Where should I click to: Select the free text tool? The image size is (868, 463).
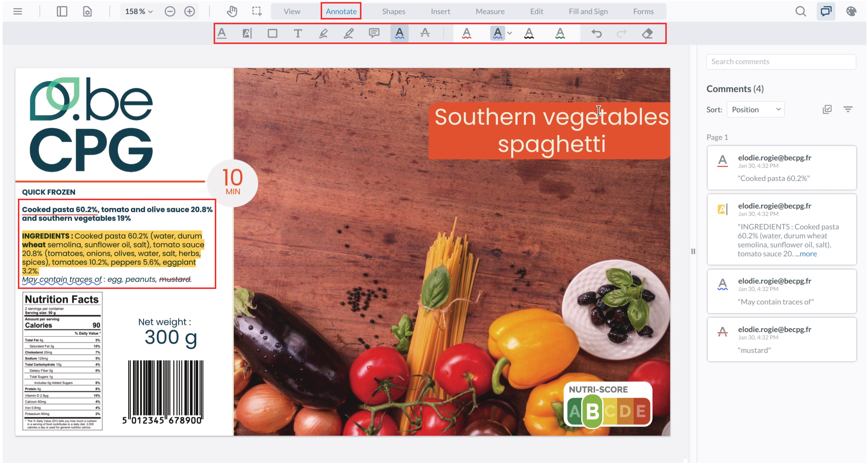tap(298, 33)
